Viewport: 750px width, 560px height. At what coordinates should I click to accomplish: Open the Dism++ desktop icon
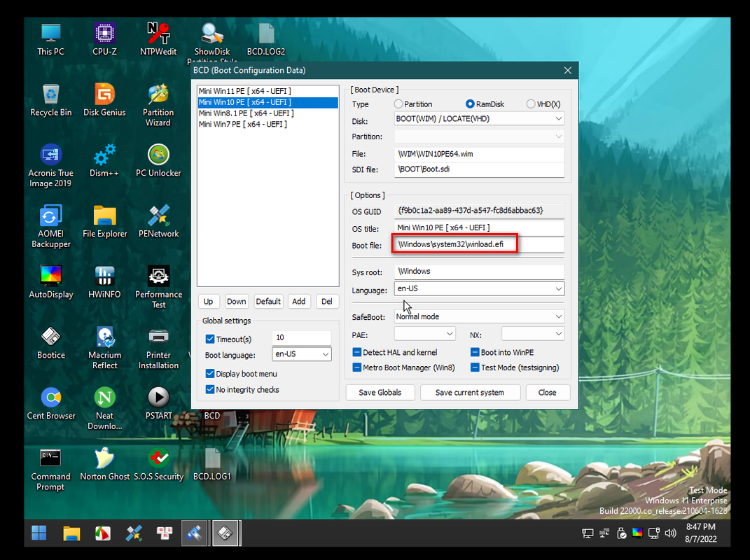coord(104,161)
